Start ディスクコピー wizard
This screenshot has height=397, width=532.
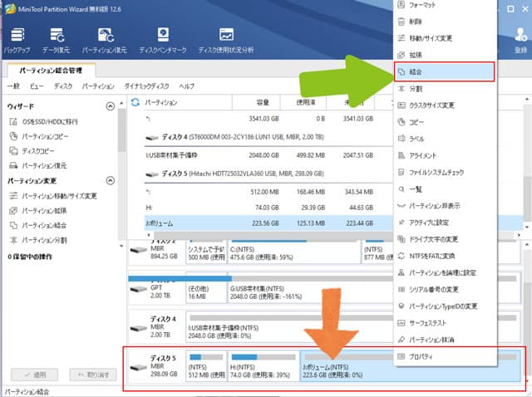[32, 151]
